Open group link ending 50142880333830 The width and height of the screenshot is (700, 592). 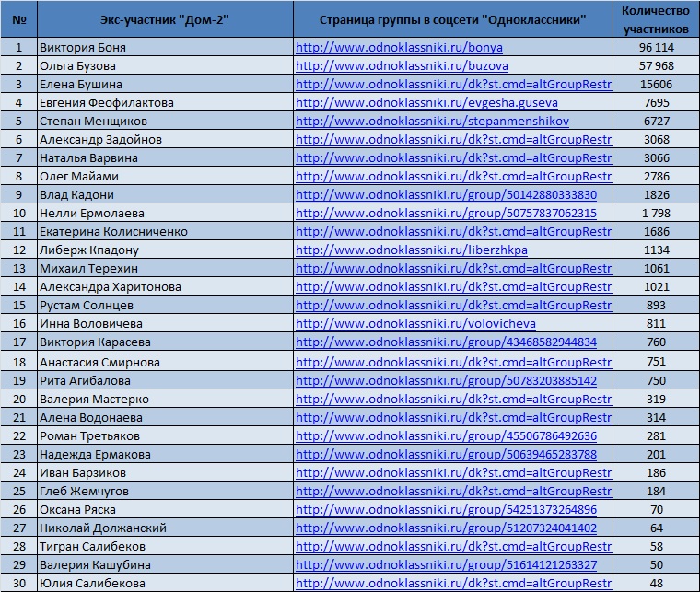click(x=446, y=194)
